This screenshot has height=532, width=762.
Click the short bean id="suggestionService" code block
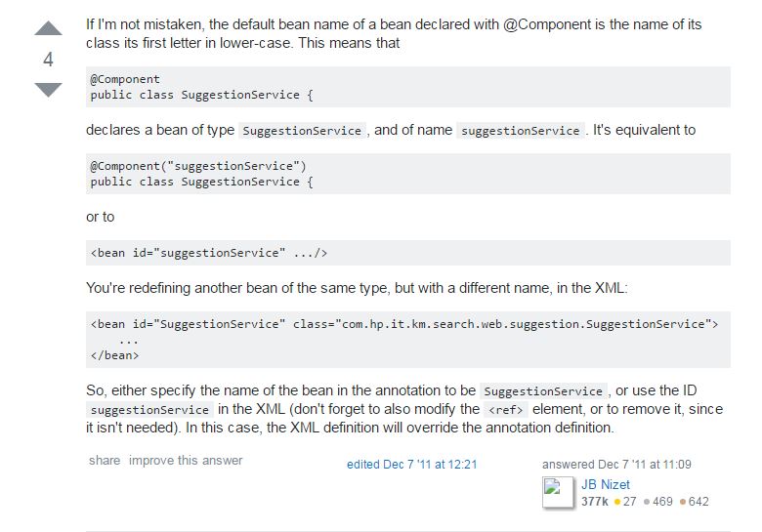[x=408, y=253]
